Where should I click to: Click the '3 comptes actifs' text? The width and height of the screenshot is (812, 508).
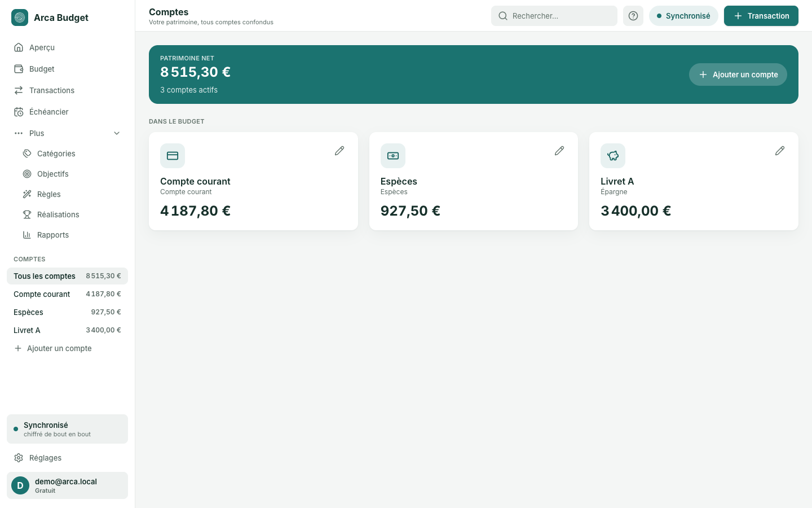[x=189, y=90]
